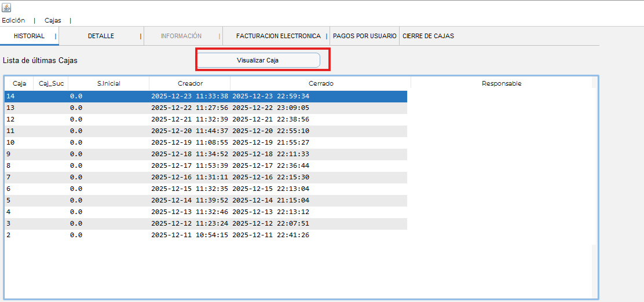The height and width of the screenshot is (302, 644).
Task: Open the Cajas menu
Action: tap(53, 20)
